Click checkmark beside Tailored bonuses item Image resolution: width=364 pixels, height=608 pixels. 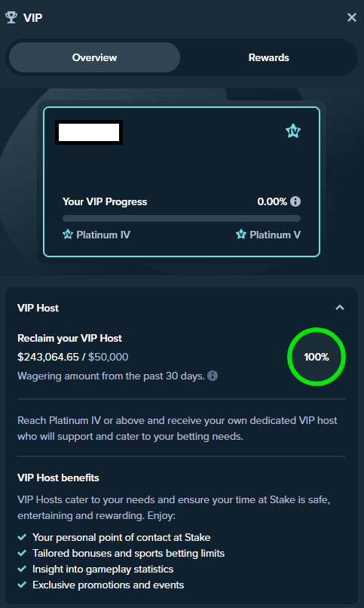point(23,554)
